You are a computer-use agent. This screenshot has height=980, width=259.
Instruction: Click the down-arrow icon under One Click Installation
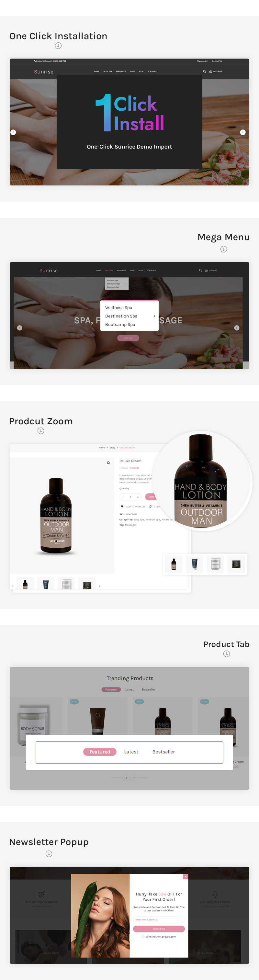tap(58, 46)
